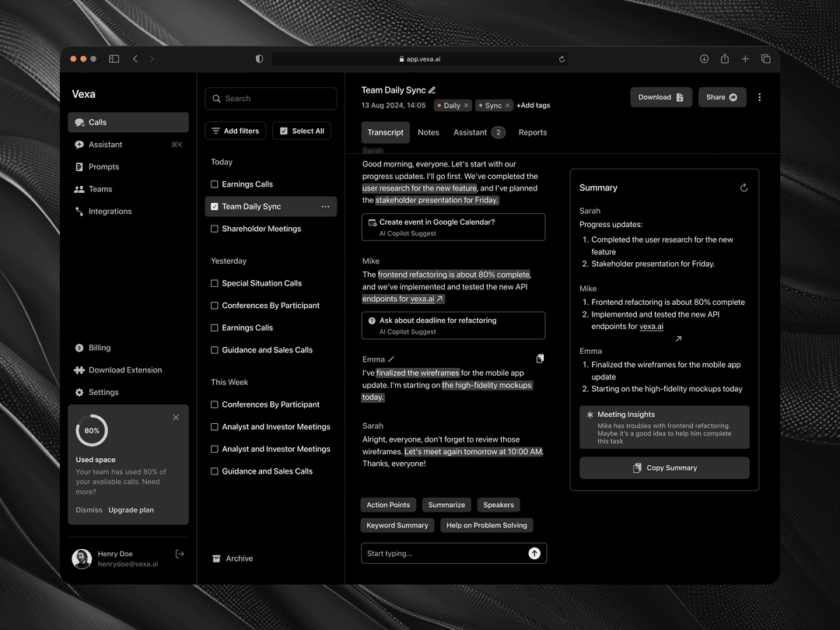Image resolution: width=840 pixels, height=630 pixels.
Task: Switch to the Notes tab
Action: pyautogui.click(x=429, y=132)
